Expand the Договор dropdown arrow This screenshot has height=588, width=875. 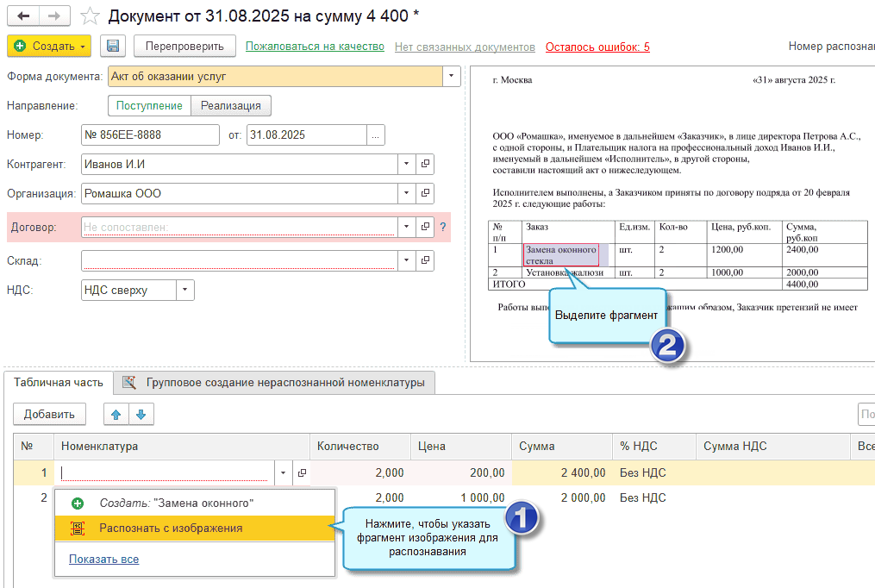(x=407, y=228)
